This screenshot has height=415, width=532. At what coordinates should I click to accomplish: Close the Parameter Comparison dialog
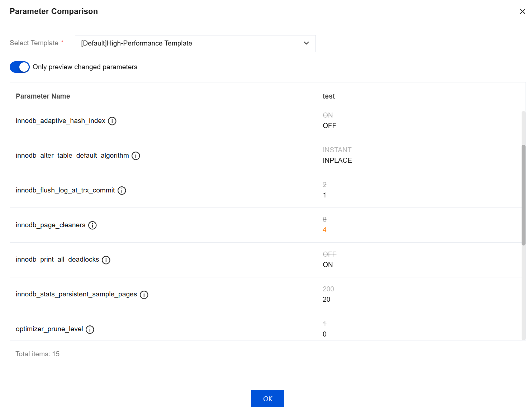(522, 11)
